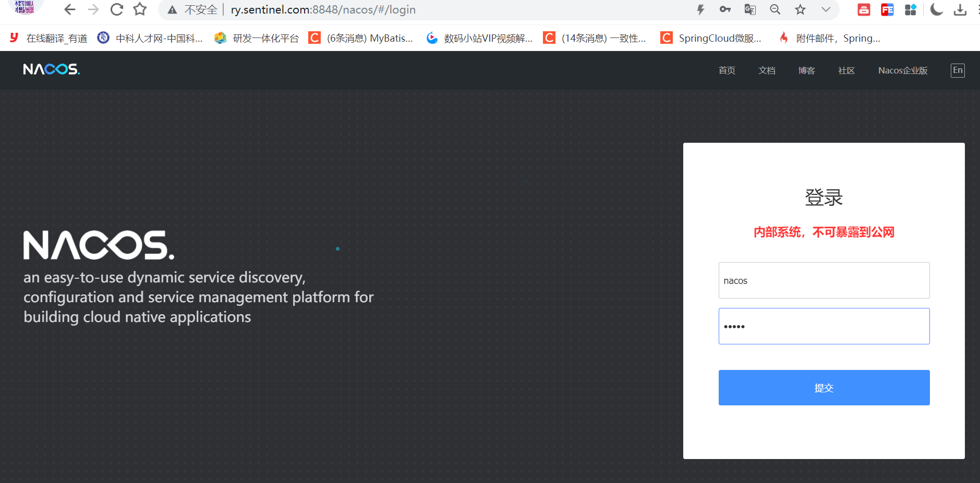Open the (6条消息) MyBatis bookmark
The image size is (980, 483).
click(x=361, y=38)
